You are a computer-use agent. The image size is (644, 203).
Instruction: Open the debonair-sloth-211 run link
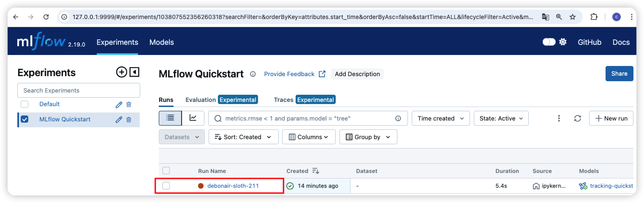[x=233, y=186]
